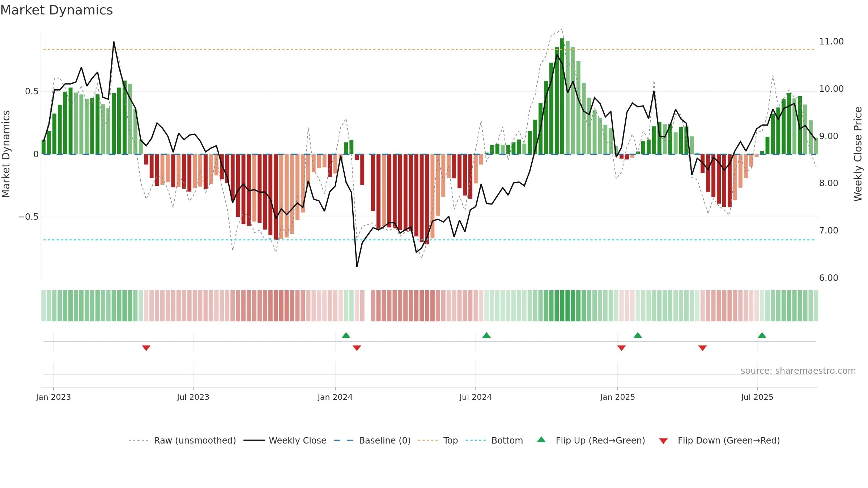This screenshot has width=868, height=488.
Task: Click the Weekly Close Price axis title
Action: (858, 154)
